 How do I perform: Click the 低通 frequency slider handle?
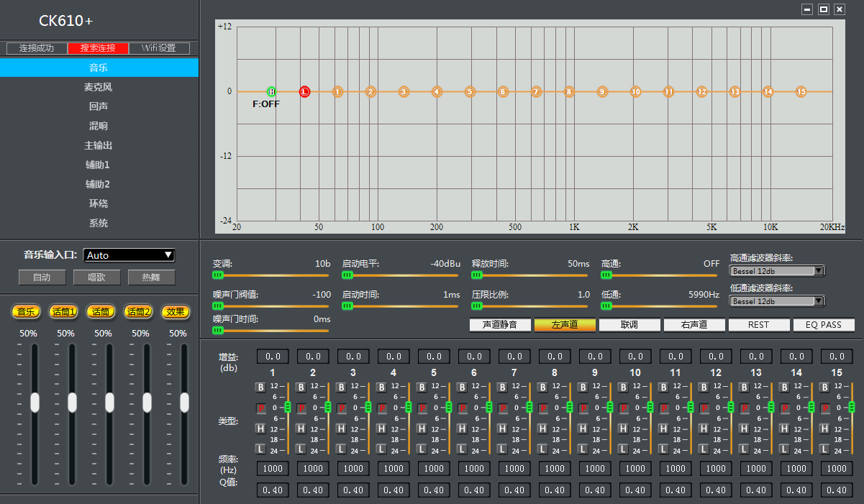pos(606,306)
